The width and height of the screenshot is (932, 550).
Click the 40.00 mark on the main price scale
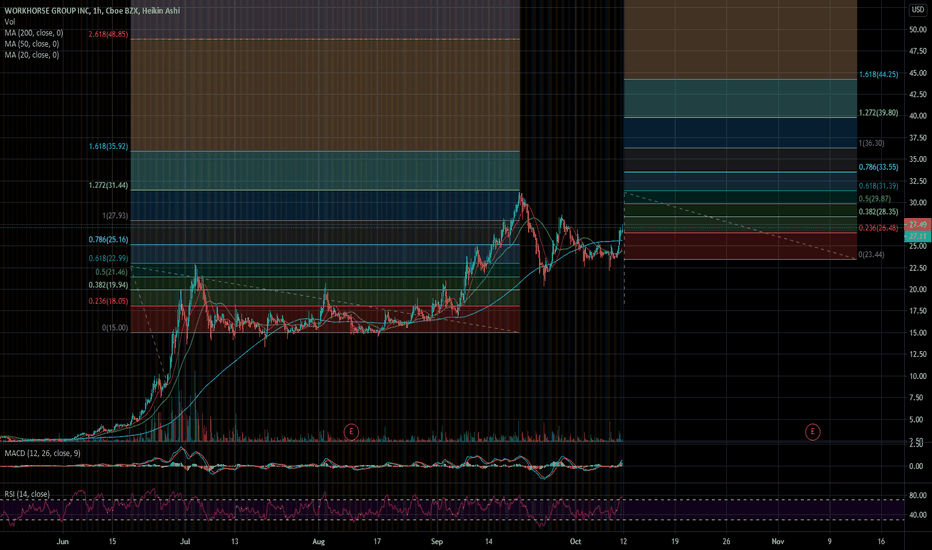[x=917, y=116]
